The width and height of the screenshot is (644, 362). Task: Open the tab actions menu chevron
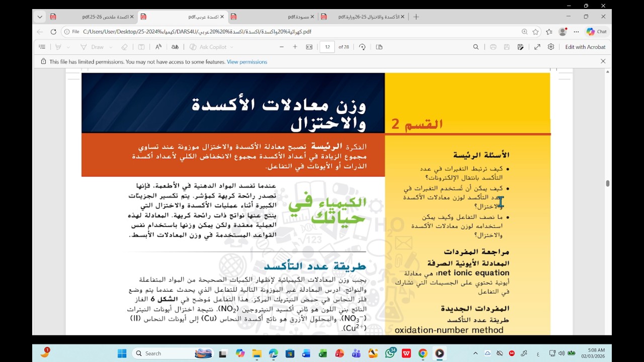point(40,17)
